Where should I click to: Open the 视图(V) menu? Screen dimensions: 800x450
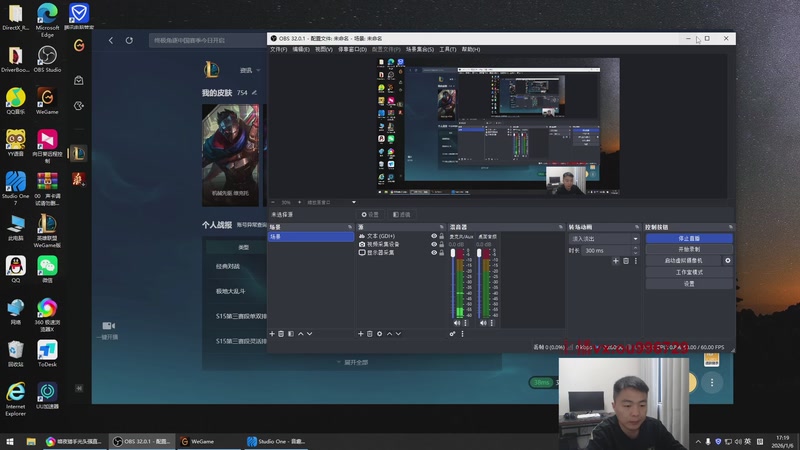pyautogui.click(x=323, y=49)
